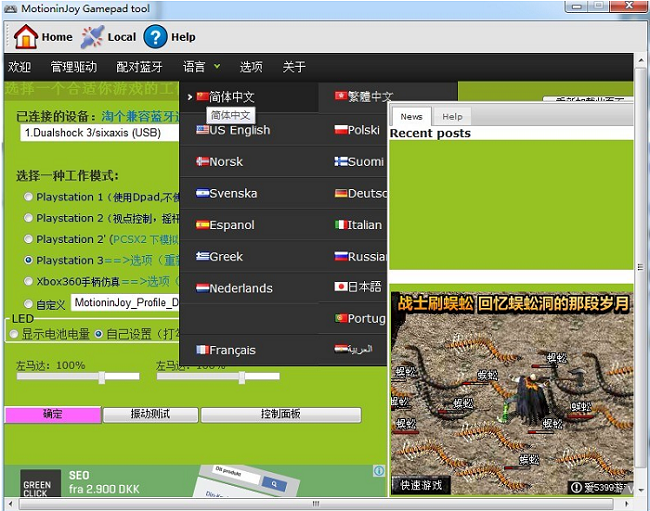Viewport: 650px width, 511px height.
Task: Select Nederlands language option
Action: click(234, 288)
